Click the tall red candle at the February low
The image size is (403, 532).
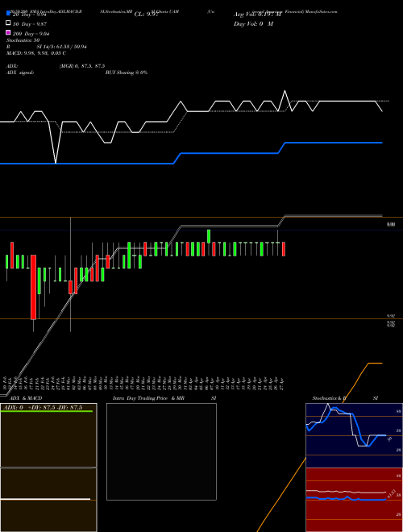(x=33, y=287)
